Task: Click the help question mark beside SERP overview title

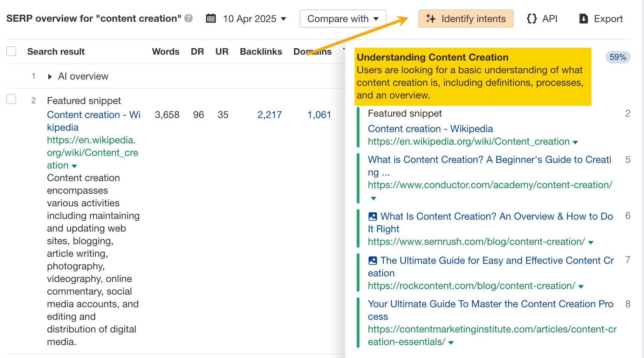Action: click(188, 19)
